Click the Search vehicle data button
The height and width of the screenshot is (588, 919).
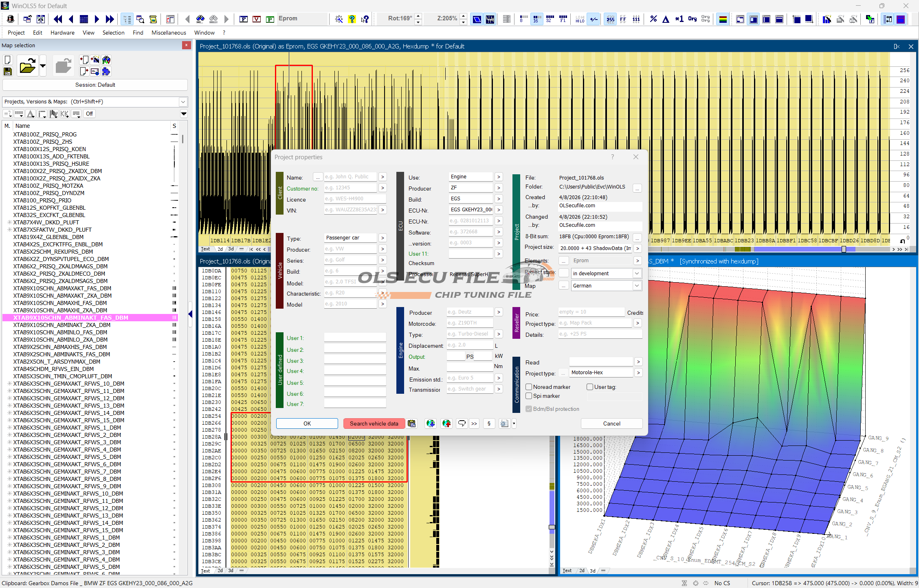(374, 423)
